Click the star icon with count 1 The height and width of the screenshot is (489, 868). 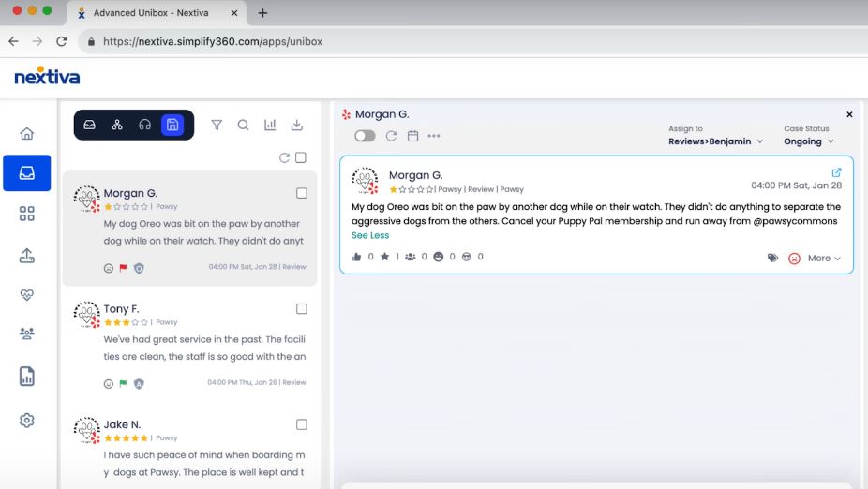point(384,257)
